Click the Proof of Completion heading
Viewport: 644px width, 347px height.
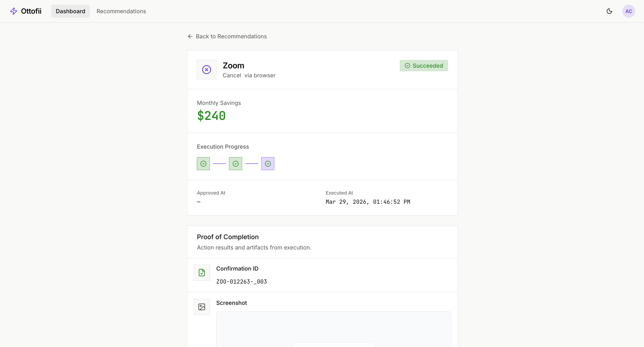coord(228,237)
